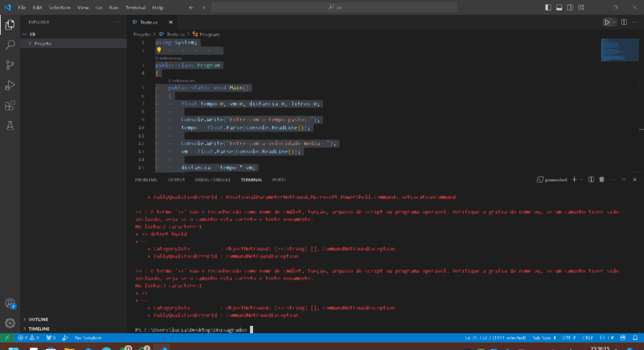The height and width of the screenshot is (350, 644).
Task: Open the Extensions view
Action: tap(10, 106)
